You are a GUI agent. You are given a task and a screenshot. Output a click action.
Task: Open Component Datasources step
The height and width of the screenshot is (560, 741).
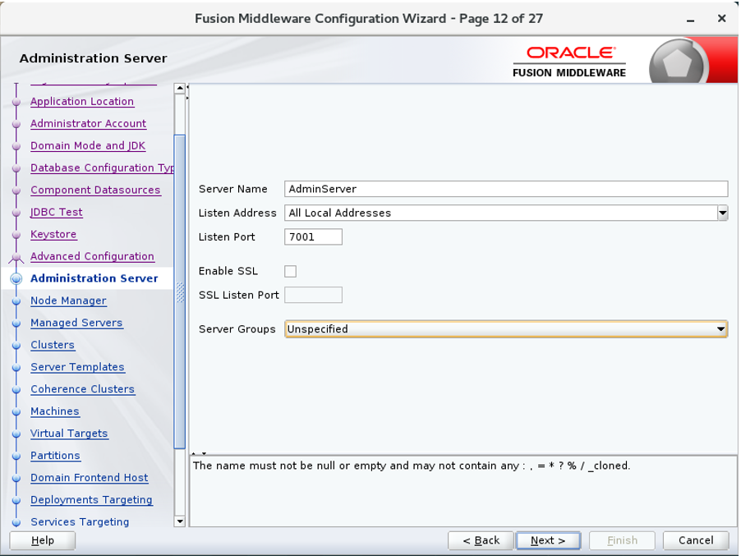(95, 190)
